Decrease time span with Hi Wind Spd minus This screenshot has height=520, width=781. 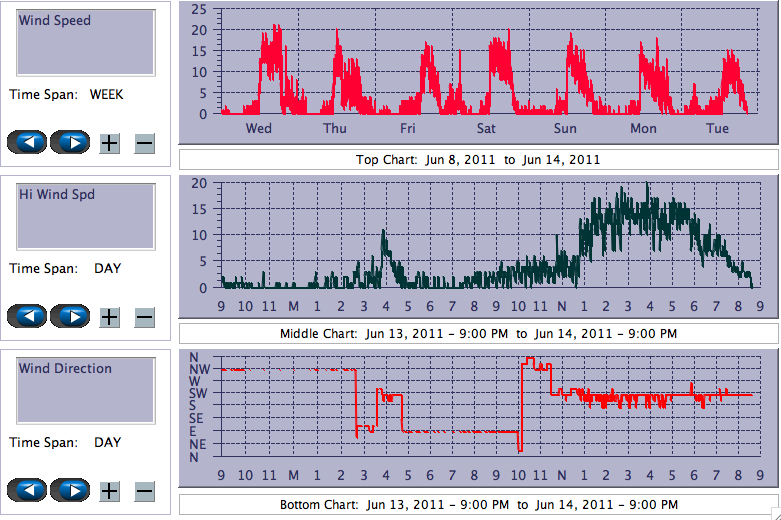(x=144, y=317)
